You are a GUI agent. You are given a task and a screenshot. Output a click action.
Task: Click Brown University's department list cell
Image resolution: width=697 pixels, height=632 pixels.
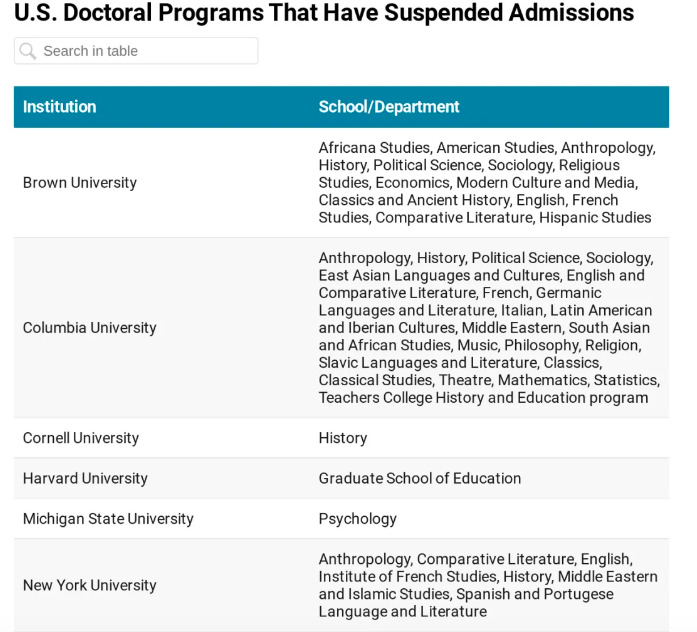point(487,183)
